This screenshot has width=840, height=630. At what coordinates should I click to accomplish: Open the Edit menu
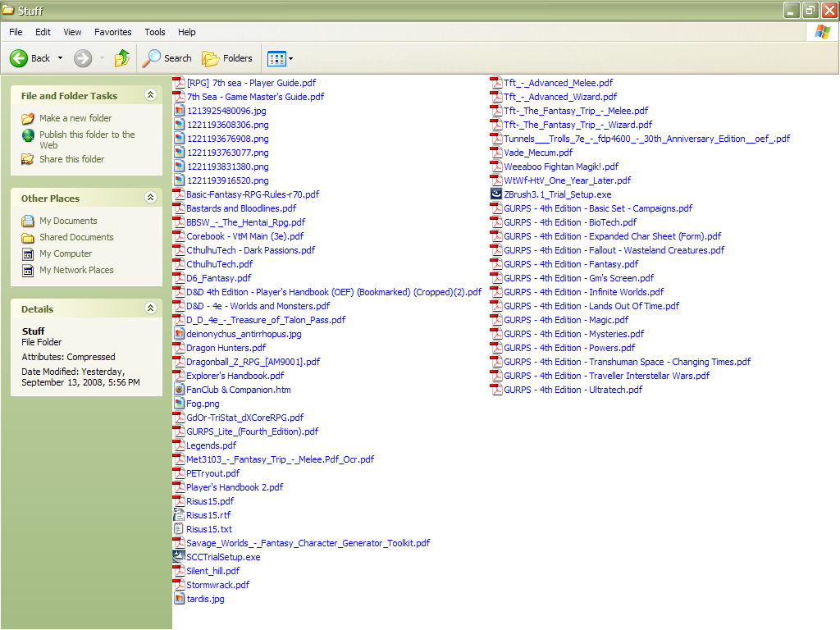point(43,32)
